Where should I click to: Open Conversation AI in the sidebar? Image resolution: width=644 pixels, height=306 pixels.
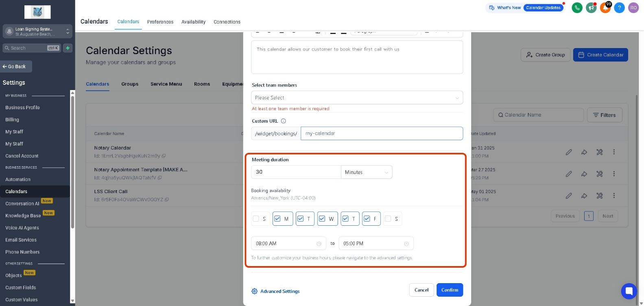pyautogui.click(x=22, y=204)
